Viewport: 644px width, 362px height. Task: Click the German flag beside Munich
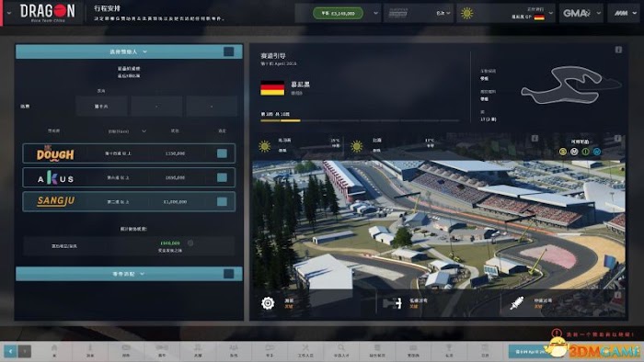272,87
